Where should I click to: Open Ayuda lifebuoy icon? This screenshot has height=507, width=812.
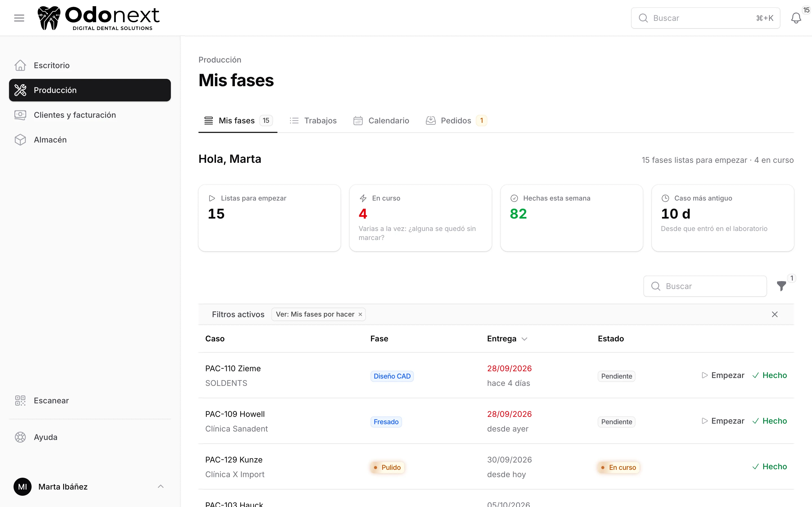[x=20, y=437]
